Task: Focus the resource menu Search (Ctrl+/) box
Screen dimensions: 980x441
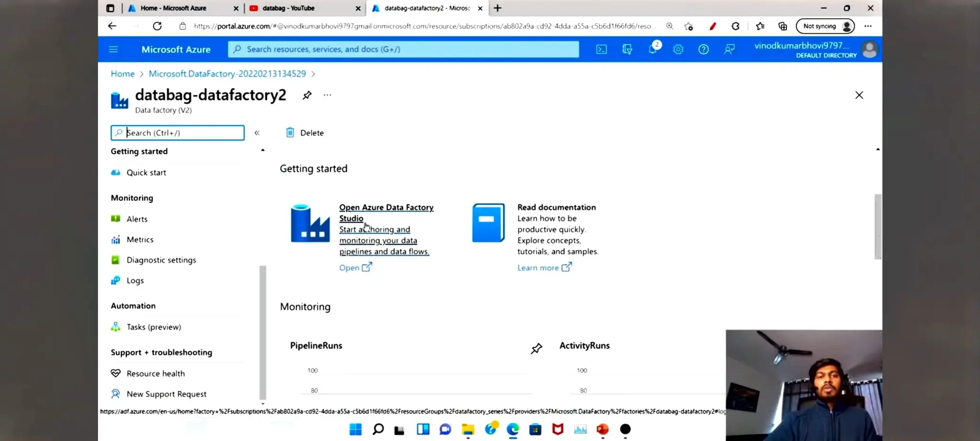Action: tap(178, 133)
